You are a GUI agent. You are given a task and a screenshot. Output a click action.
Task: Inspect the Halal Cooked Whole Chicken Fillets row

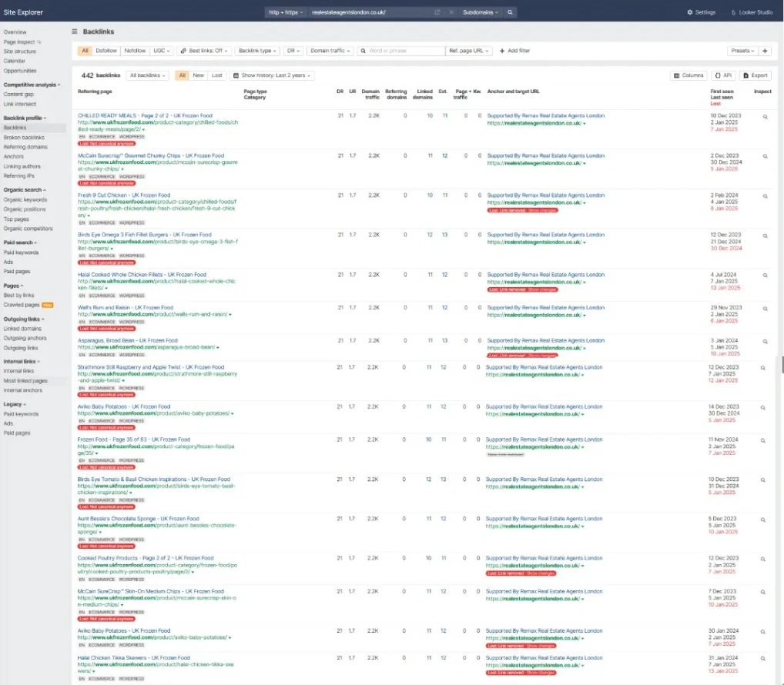tap(765, 276)
